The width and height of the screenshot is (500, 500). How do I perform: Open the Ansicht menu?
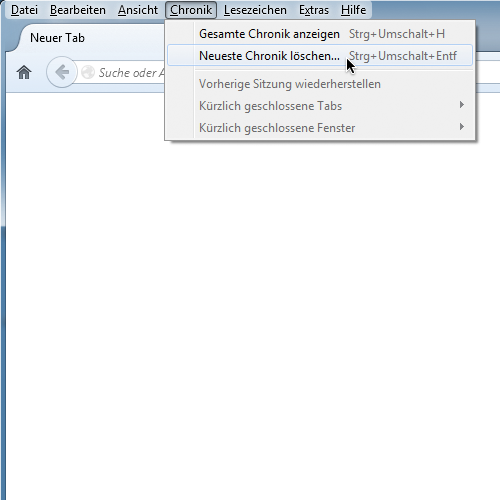point(138,10)
